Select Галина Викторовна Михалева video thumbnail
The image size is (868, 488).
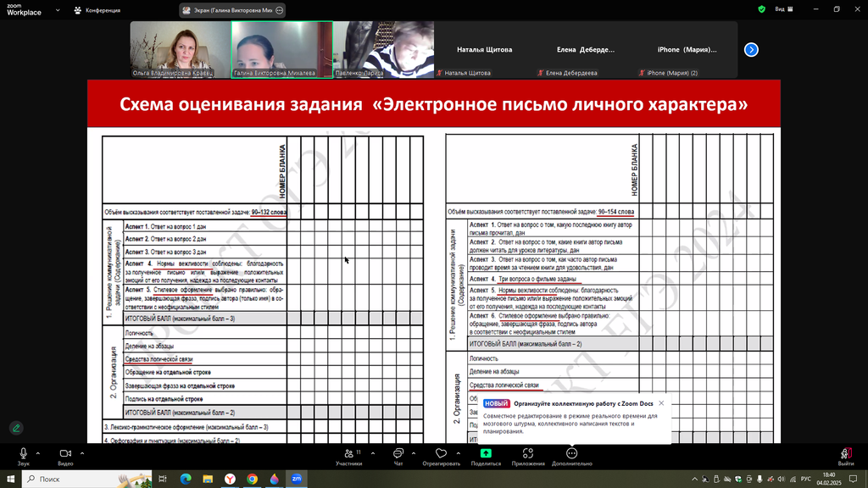pyautogui.click(x=281, y=50)
